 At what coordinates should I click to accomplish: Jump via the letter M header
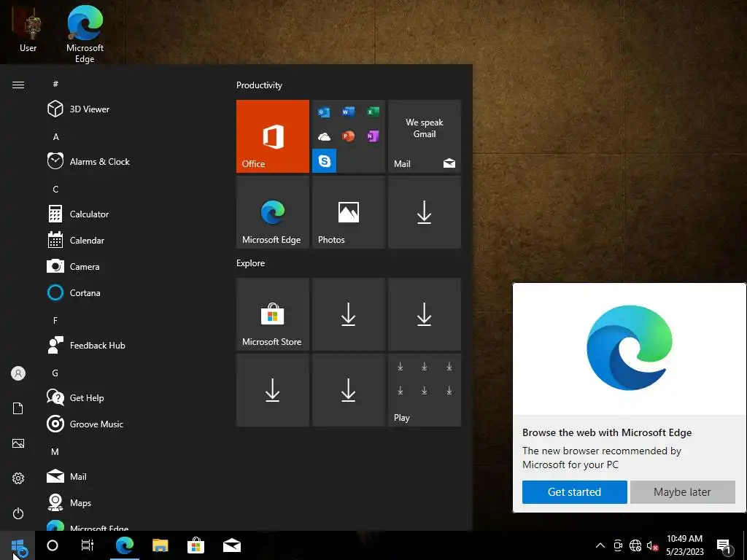tap(55, 451)
